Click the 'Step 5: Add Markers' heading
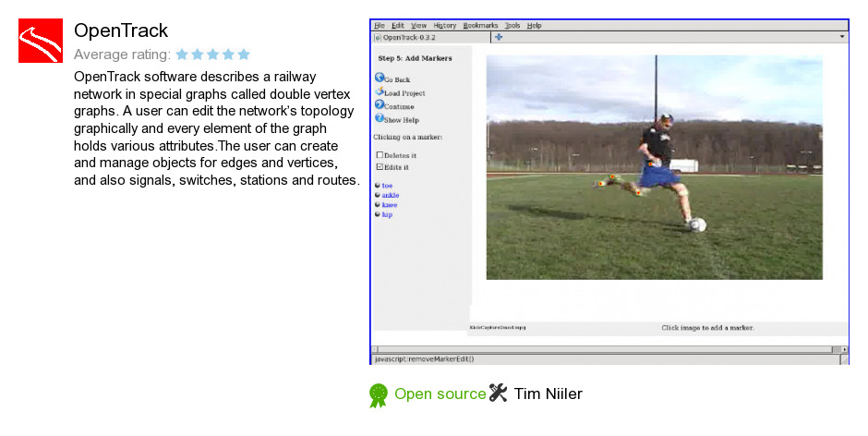This screenshot has width=868, height=436. 415,58
